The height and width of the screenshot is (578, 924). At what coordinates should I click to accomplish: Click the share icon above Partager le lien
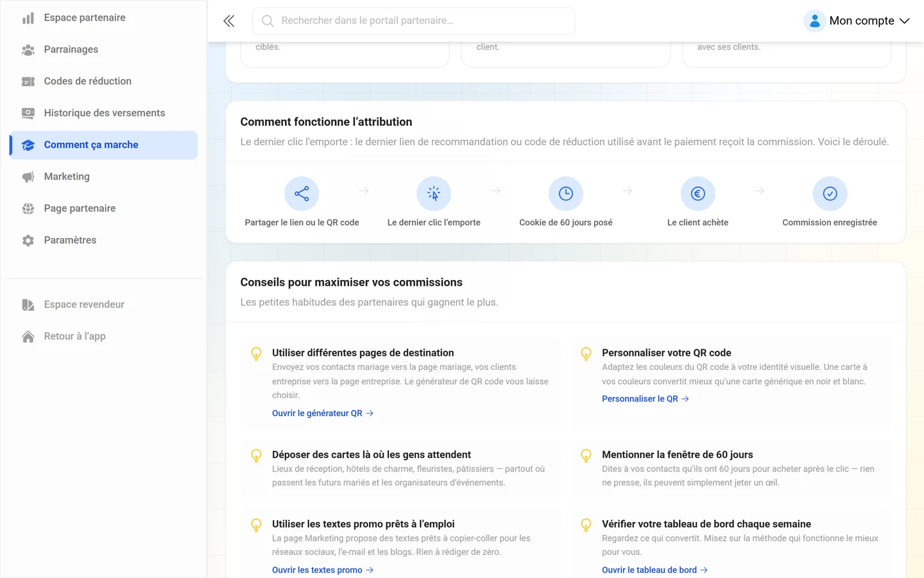(x=302, y=193)
